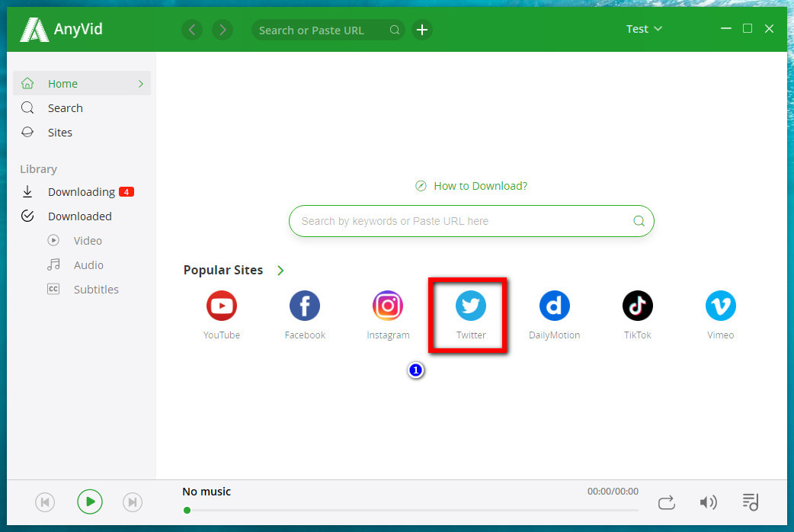Open the DailyMotion popular site icon
The image size is (794, 532).
554,306
